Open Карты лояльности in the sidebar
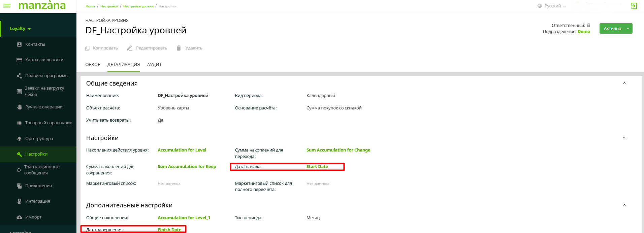Viewport: 644px width, 233px height. pos(44,60)
